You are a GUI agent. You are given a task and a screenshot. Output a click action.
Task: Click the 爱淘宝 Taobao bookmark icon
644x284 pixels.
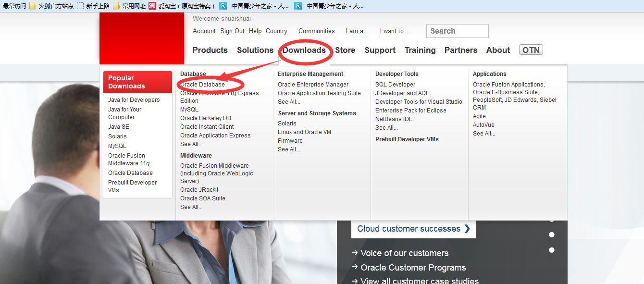point(152,6)
